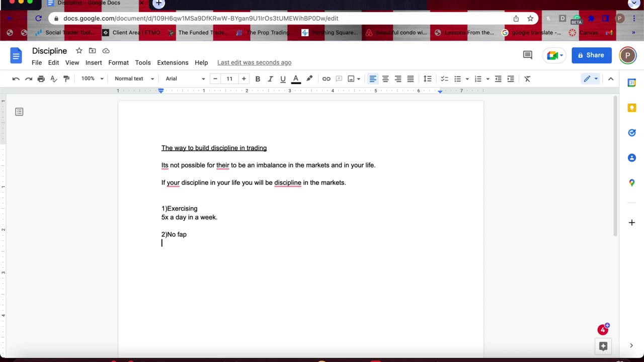This screenshot has width=644, height=362.
Task: Click the Discipline document title
Action: tap(49, 51)
